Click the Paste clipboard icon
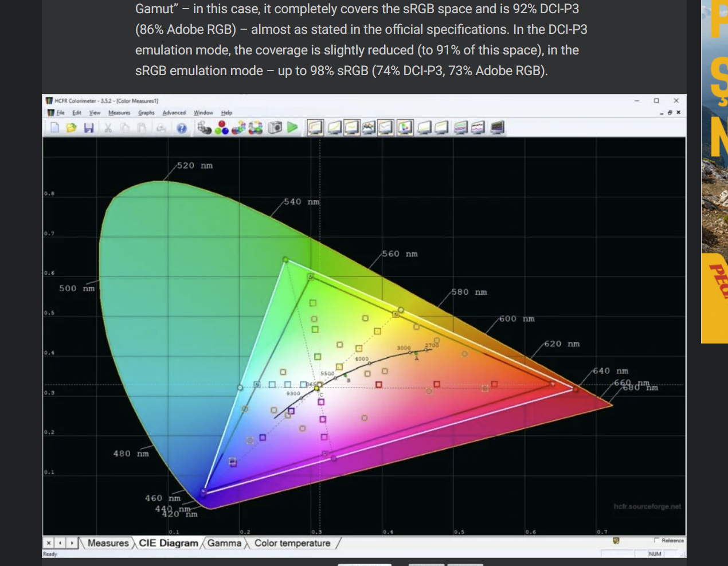 (x=142, y=127)
